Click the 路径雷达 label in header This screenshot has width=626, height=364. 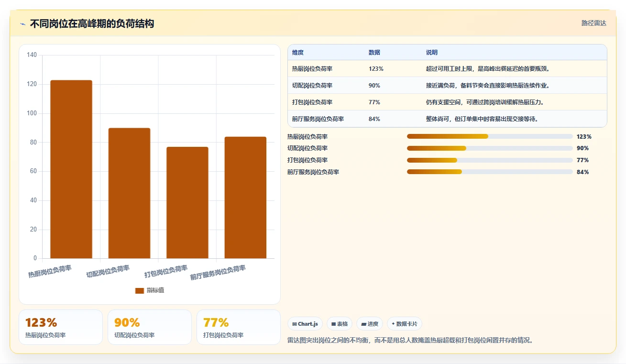coord(594,23)
